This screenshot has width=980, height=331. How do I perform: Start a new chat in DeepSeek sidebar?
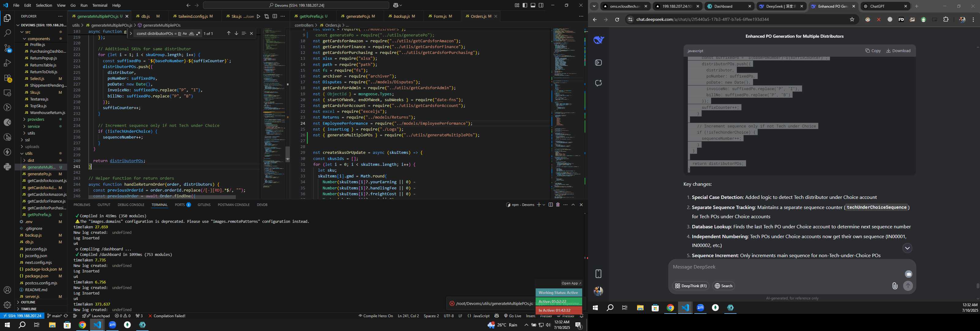coord(598,83)
